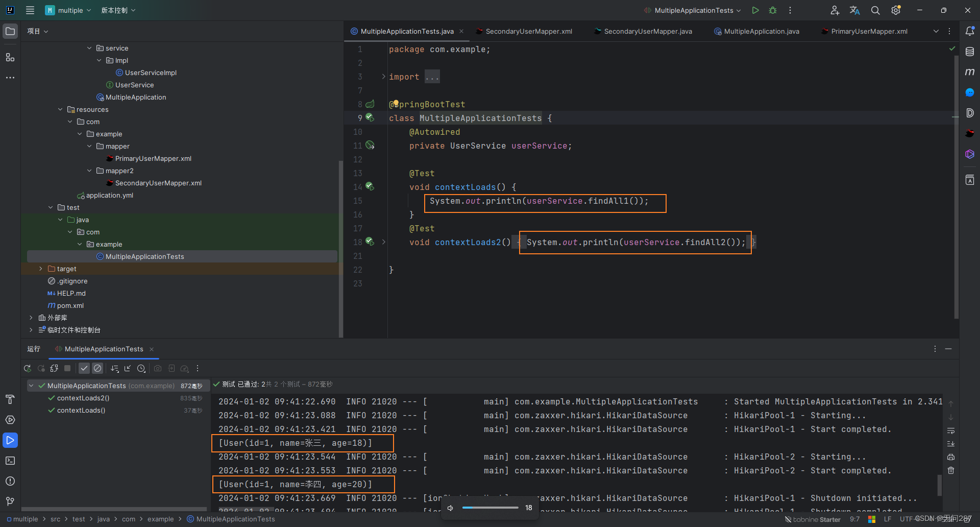Open the Services tool window icon
Screen dimensions: 980x527
tap(10, 420)
